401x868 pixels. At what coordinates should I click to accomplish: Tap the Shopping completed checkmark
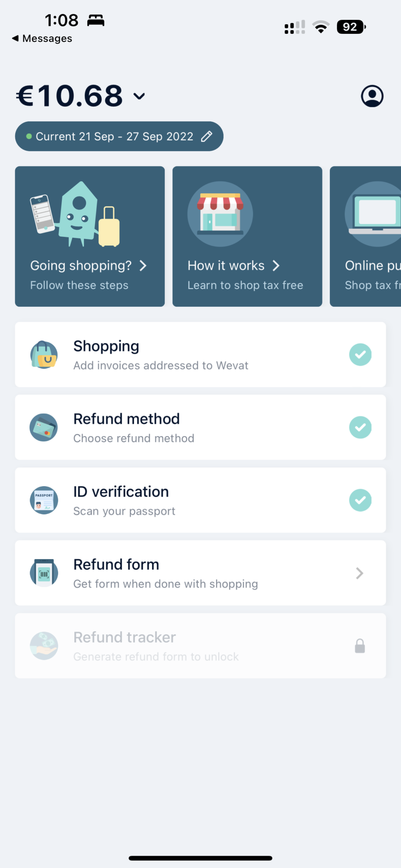pyautogui.click(x=360, y=354)
